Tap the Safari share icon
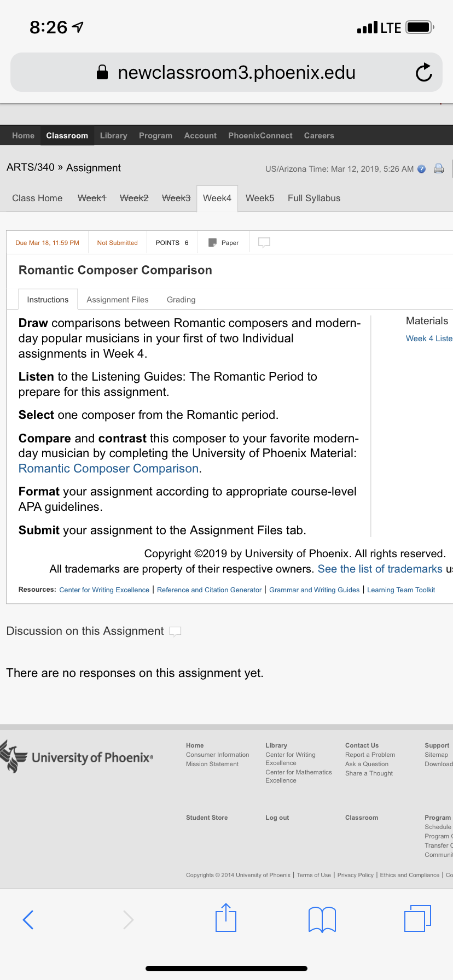 tap(226, 918)
